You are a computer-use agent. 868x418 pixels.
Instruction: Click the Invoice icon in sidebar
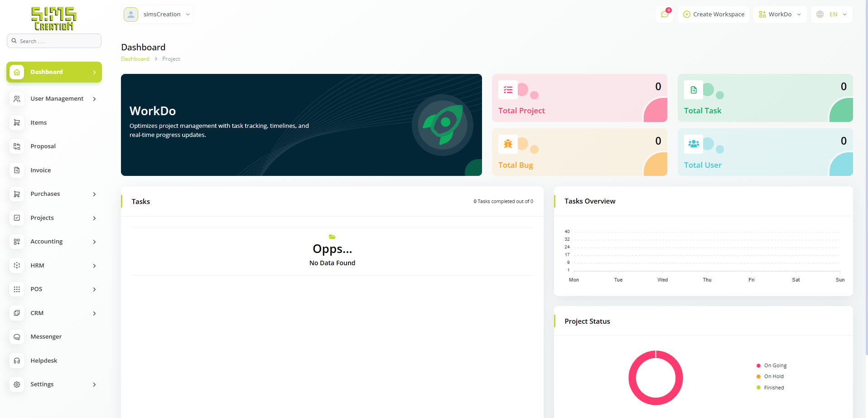tap(17, 170)
